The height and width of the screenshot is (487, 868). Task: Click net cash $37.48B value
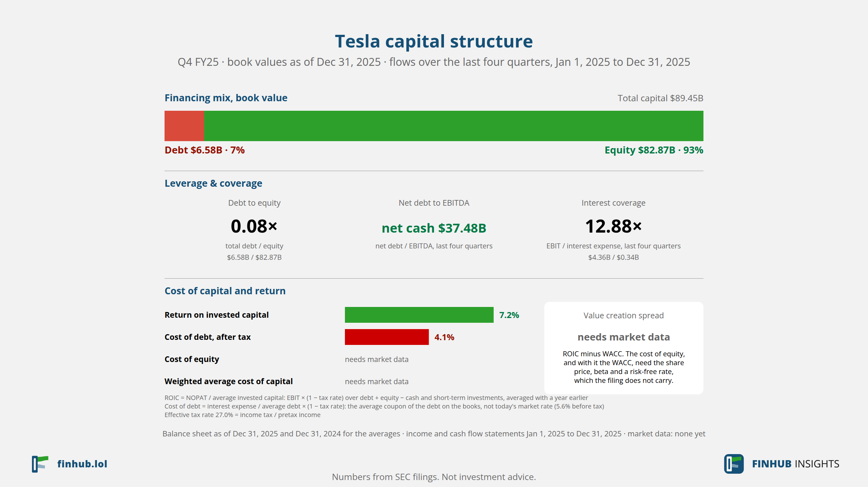[434, 228]
